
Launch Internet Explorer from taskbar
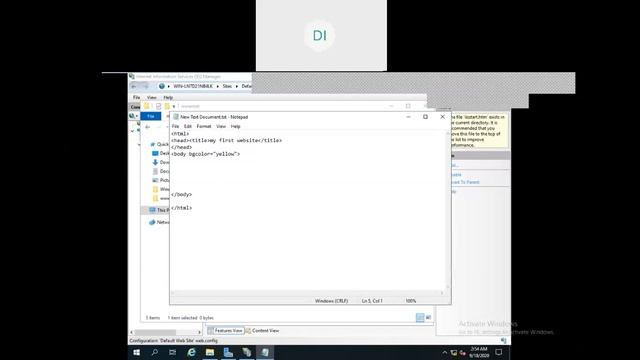(191, 352)
